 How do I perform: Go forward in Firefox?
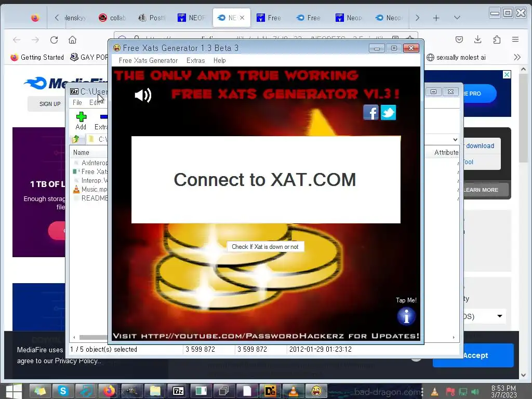pos(35,39)
